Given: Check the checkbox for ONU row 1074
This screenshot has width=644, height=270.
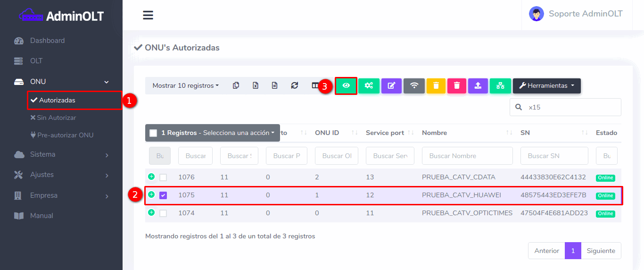Looking at the screenshot, I should click(x=163, y=213).
